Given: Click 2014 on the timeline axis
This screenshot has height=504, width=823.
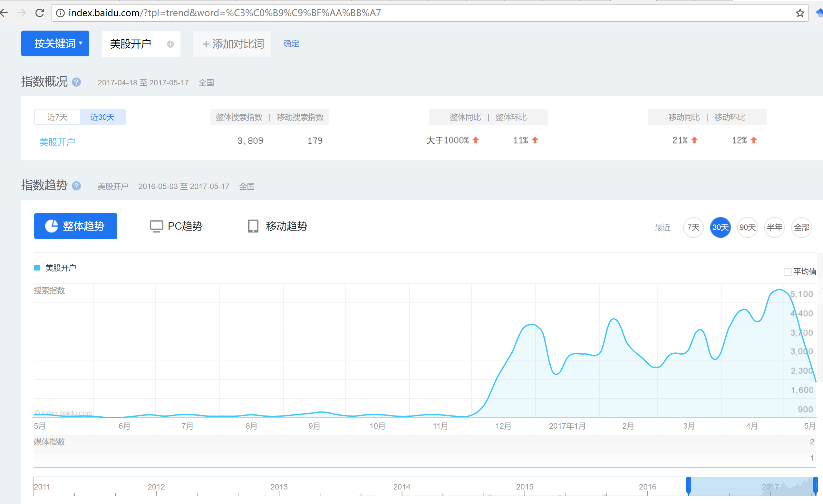Looking at the screenshot, I should click(x=402, y=487).
